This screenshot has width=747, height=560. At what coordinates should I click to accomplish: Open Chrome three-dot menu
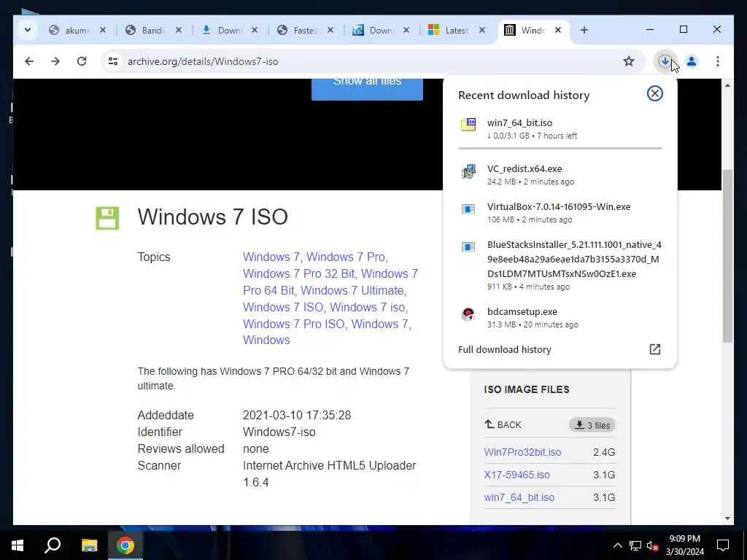[718, 61]
